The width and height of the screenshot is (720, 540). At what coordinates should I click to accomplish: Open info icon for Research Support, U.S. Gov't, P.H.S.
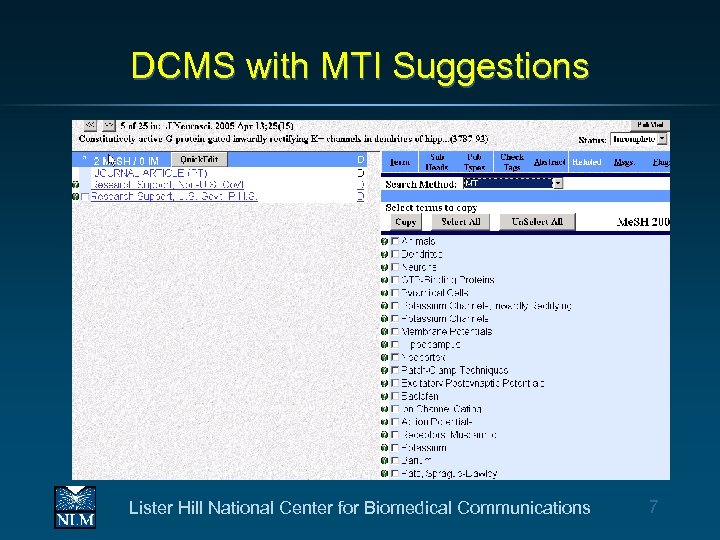tap(76, 197)
